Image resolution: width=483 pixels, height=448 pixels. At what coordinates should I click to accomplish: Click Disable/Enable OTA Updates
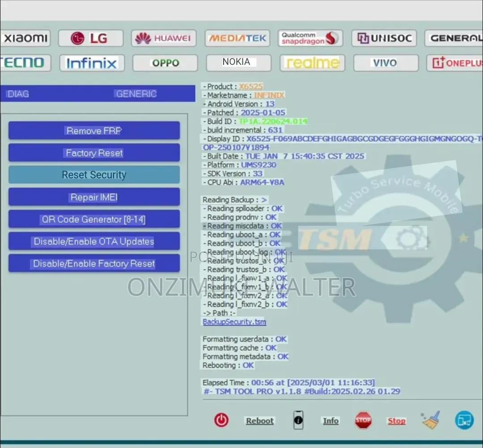[94, 241]
